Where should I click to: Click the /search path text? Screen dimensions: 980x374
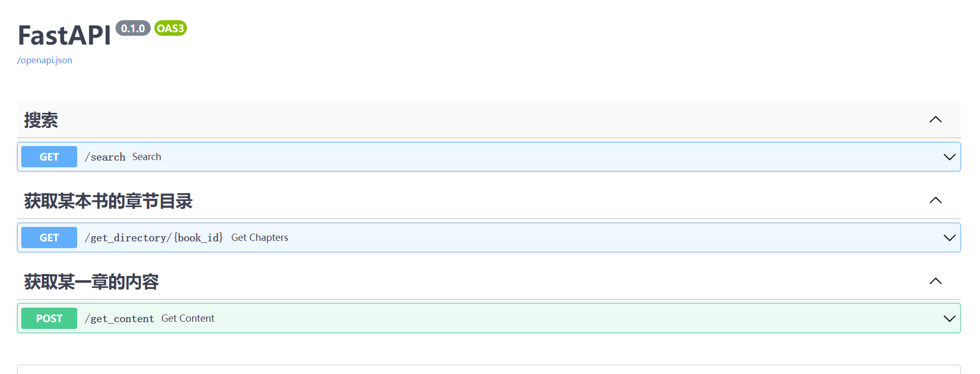click(105, 157)
